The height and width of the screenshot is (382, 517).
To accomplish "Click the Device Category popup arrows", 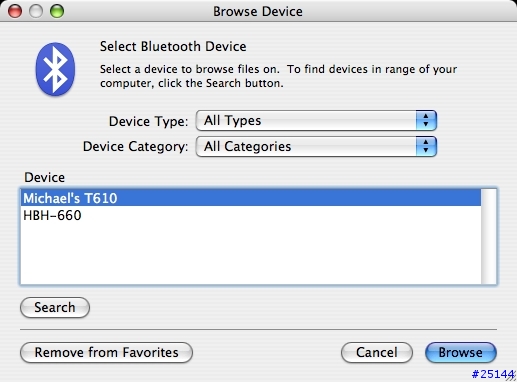I will 426,146.
